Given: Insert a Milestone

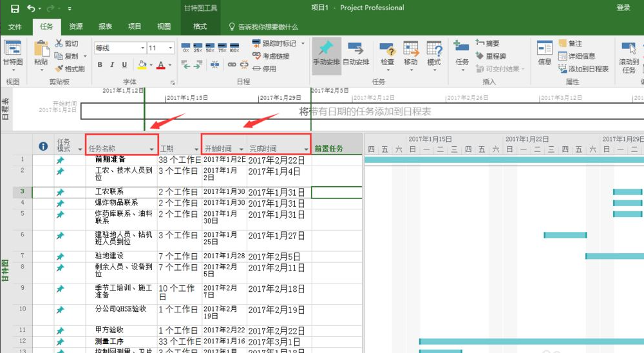Looking at the screenshot, I should tap(490, 56).
